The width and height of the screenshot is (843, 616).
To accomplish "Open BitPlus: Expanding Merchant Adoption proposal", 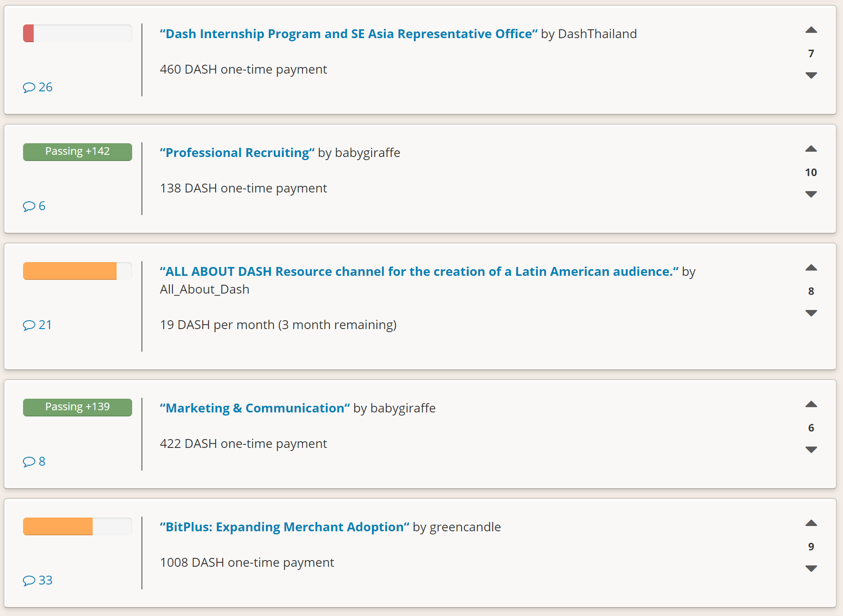I will [x=285, y=527].
